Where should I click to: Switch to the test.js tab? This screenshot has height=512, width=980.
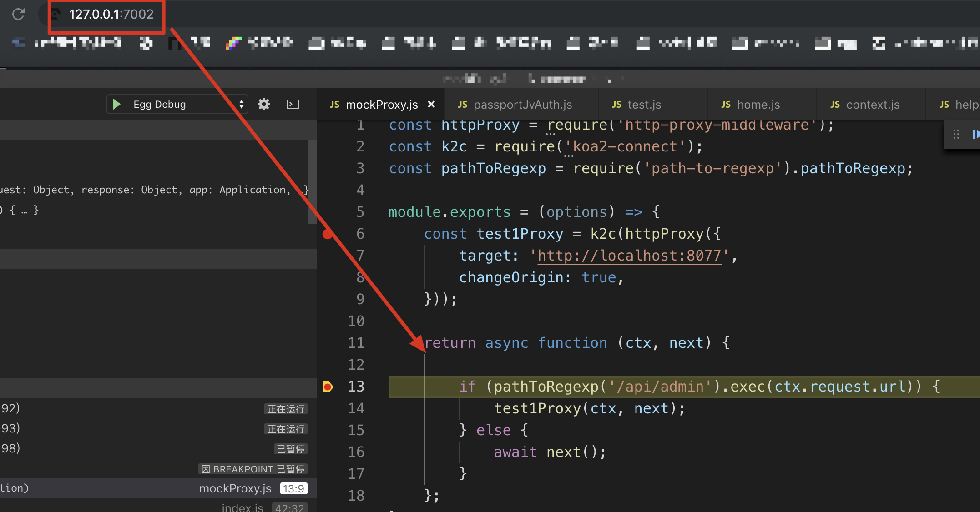[x=644, y=105]
